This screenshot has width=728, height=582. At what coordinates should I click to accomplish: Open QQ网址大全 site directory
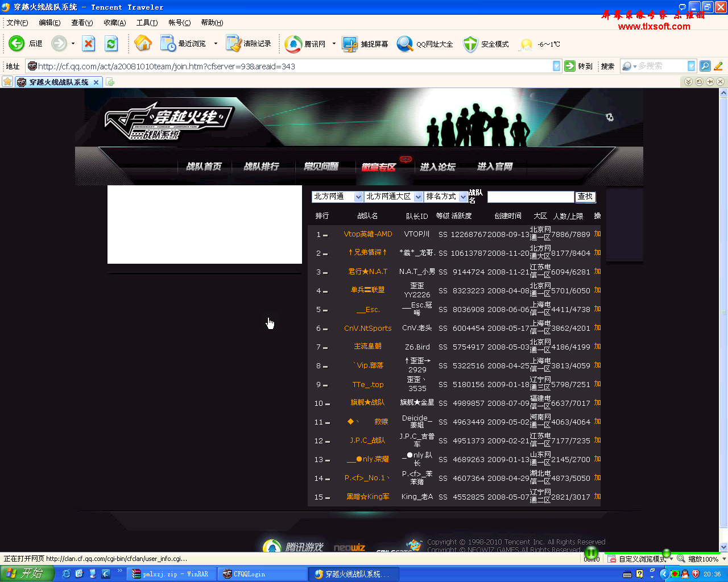tap(425, 44)
